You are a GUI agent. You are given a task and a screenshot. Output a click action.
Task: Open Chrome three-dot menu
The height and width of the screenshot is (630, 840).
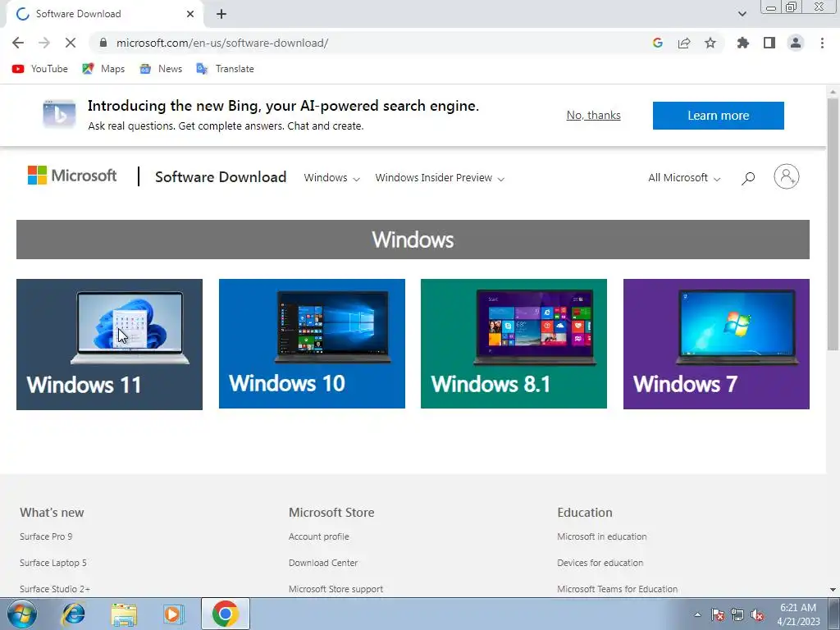822,43
